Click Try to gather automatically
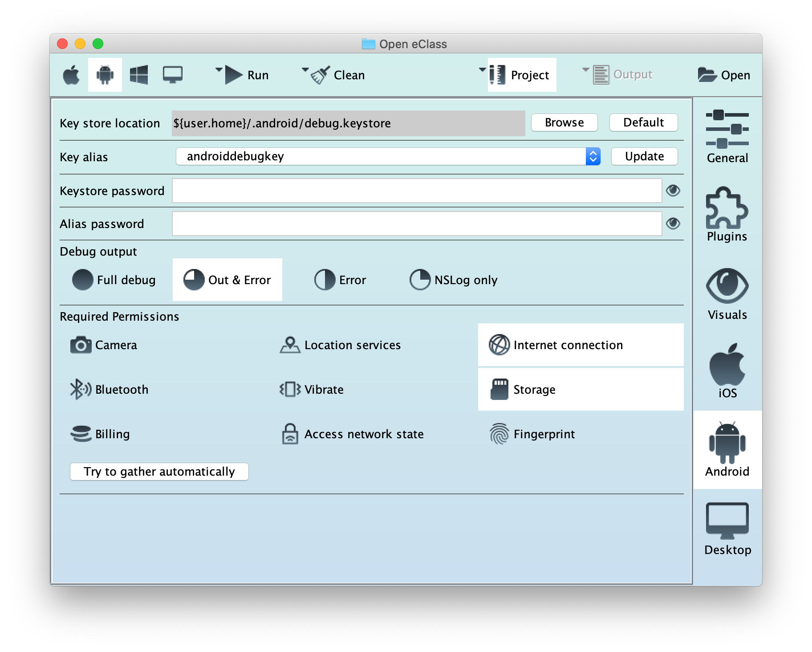812x652 pixels. (159, 472)
